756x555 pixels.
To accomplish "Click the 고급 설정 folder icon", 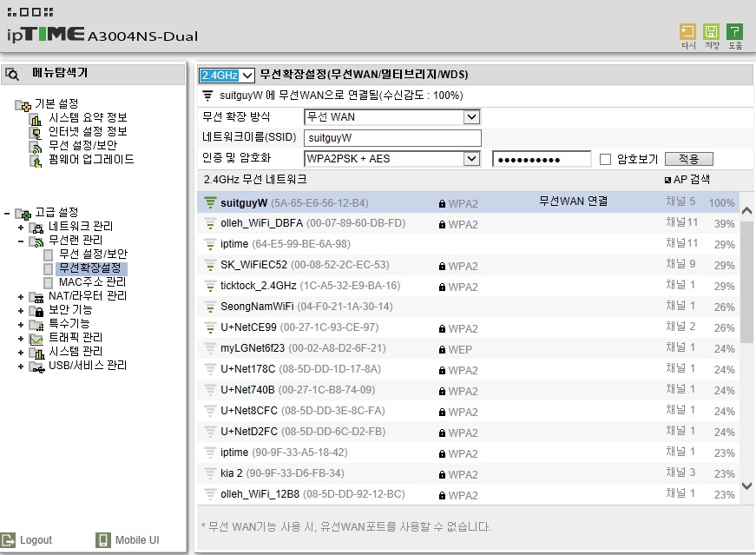I will (x=23, y=214).
